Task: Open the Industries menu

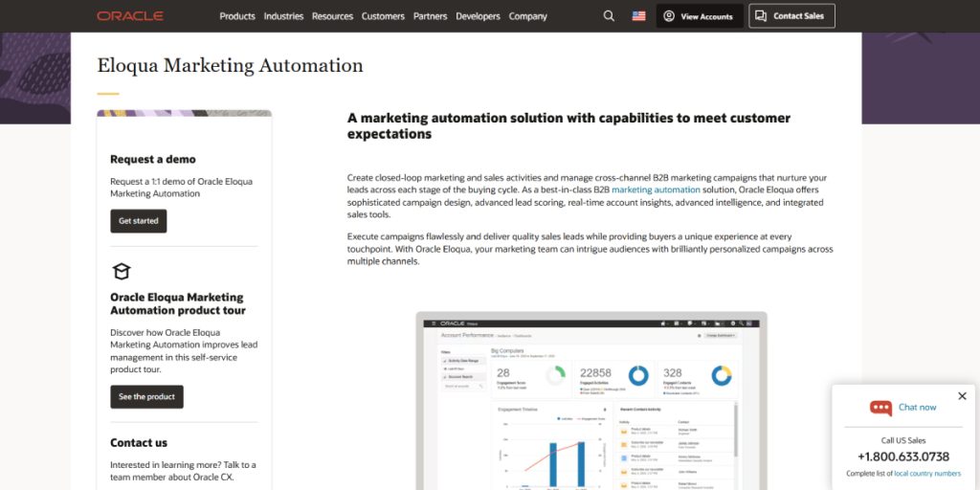Action: (x=283, y=16)
